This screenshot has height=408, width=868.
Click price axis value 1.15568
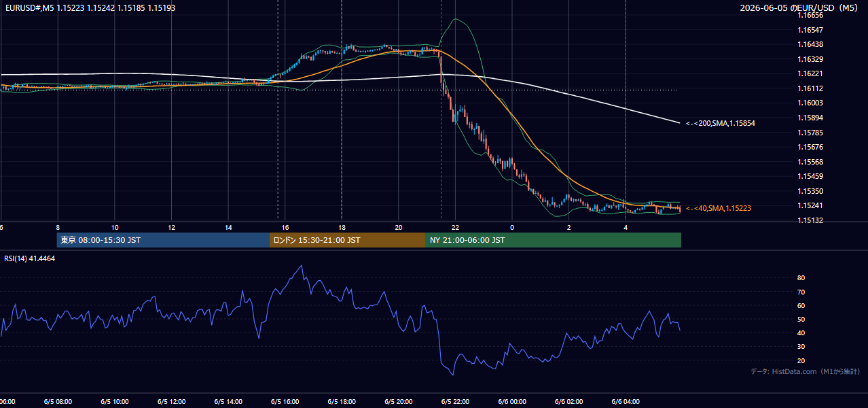(810, 162)
